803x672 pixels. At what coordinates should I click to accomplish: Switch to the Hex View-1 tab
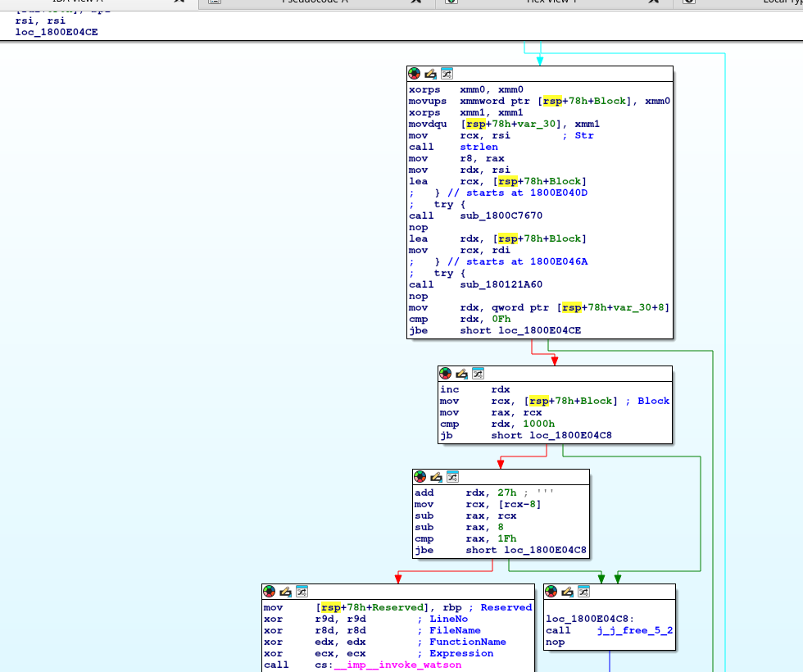click(551, 2)
